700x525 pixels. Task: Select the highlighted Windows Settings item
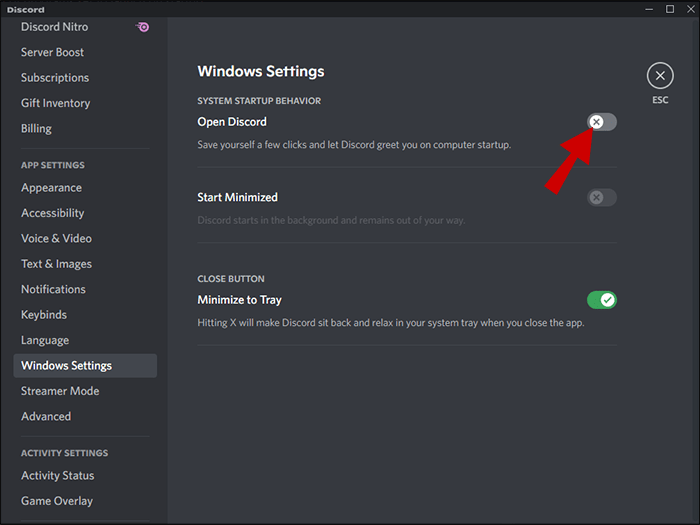tap(85, 366)
